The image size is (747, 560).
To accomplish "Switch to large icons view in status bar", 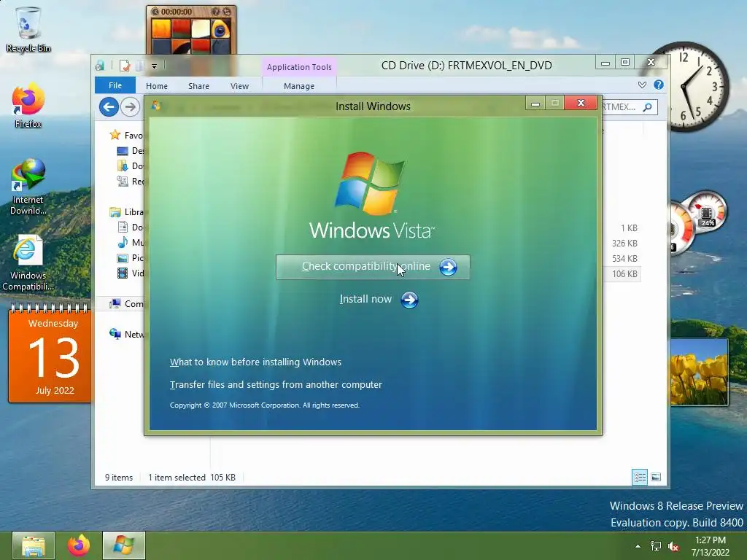I will pyautogui.click(x=656, y=477).
